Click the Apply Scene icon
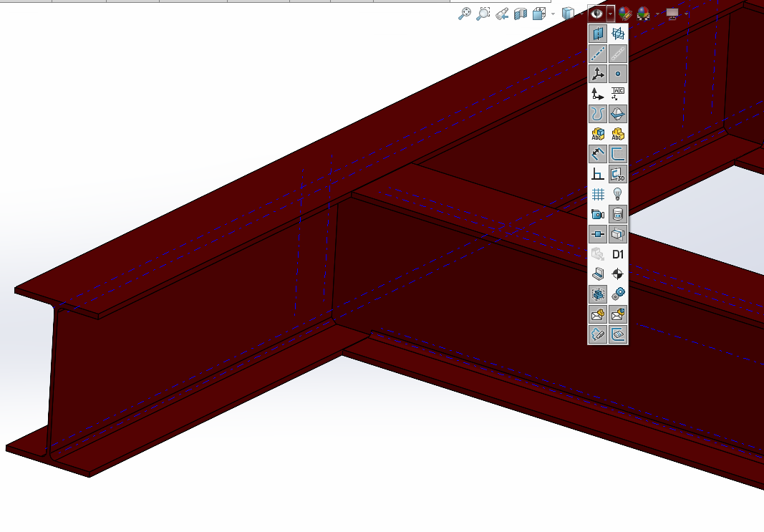Screen dimensions: 764x532 [644, 14]
